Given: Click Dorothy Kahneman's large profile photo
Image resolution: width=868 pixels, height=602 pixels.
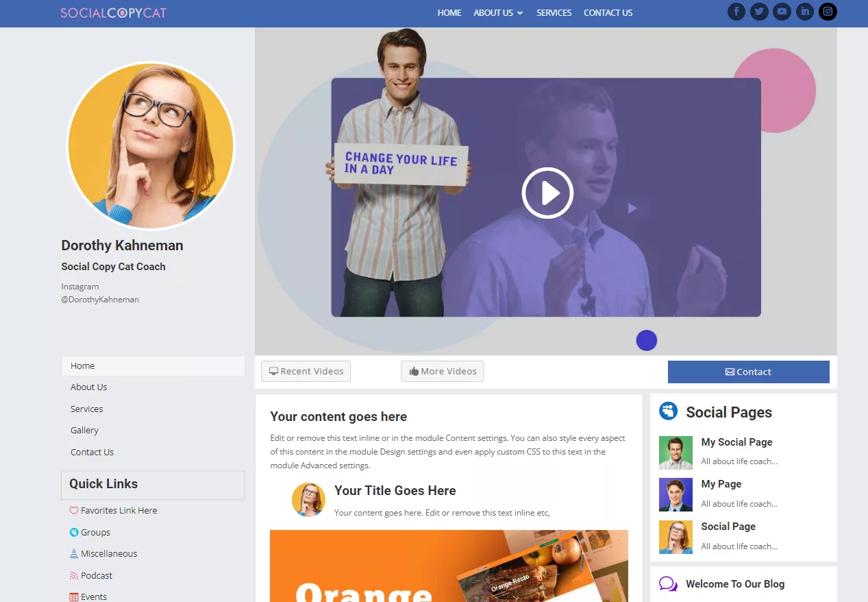Looking at the screenshot, I should (151, 146).
